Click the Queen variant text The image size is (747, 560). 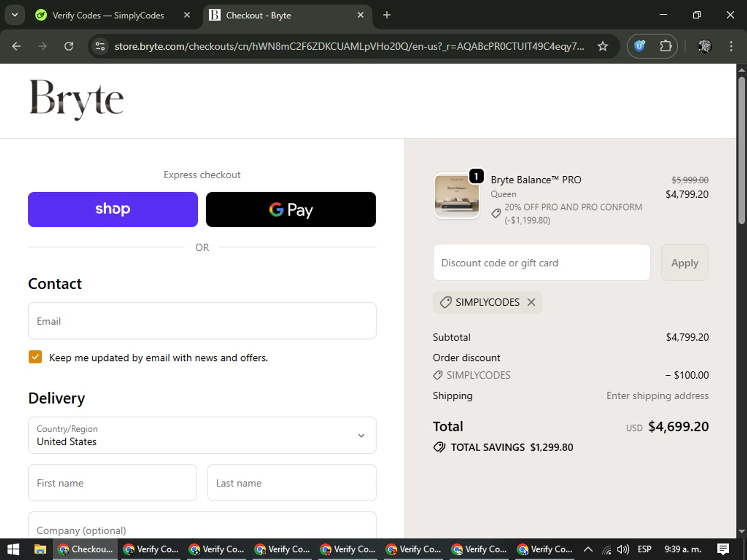point(503,194)
